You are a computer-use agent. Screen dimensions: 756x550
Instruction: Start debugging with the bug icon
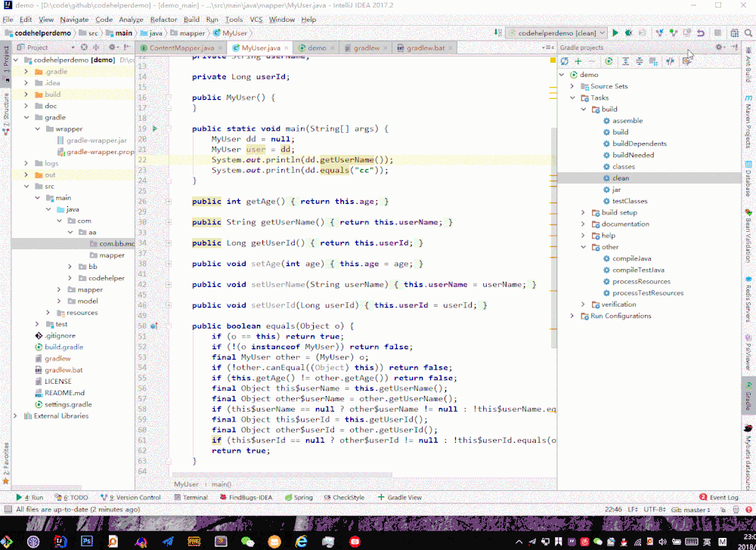click(628, 33)
